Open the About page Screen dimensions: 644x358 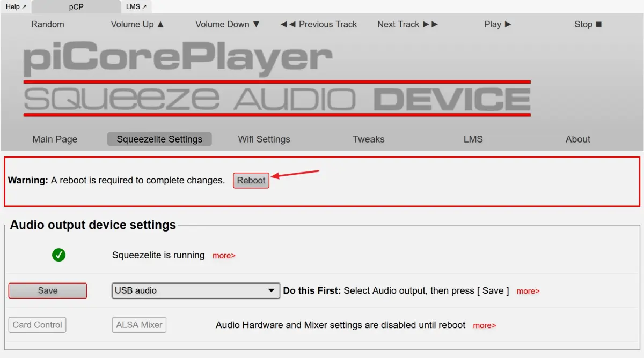578,139
